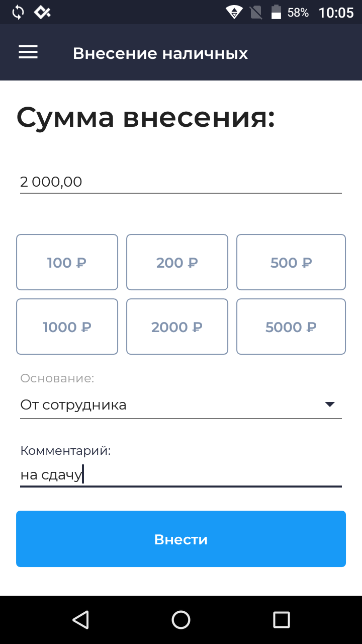Viewport: 362px width, 644px height.
Task: Expand the Основание dropdown arrow
Action: [x=330, y=405]
